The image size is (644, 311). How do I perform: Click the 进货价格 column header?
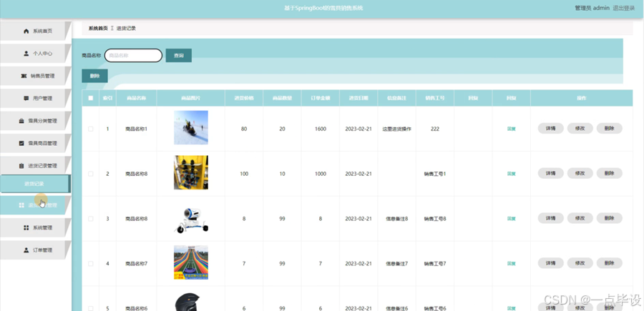point(244,98)
